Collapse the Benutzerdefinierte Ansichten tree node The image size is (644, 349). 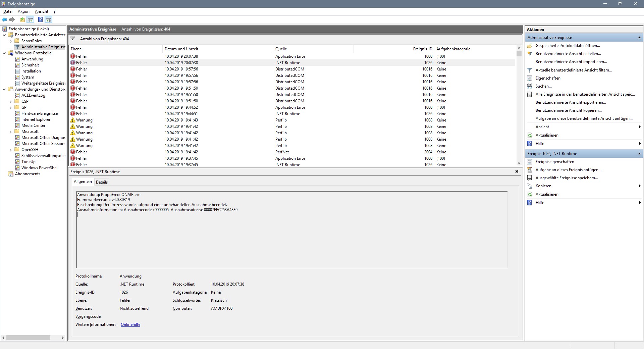click(4, 35)
